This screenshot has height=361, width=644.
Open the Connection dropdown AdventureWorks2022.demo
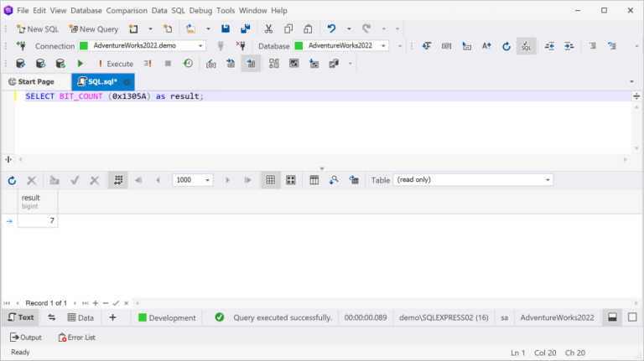click(x=142, y=46)
